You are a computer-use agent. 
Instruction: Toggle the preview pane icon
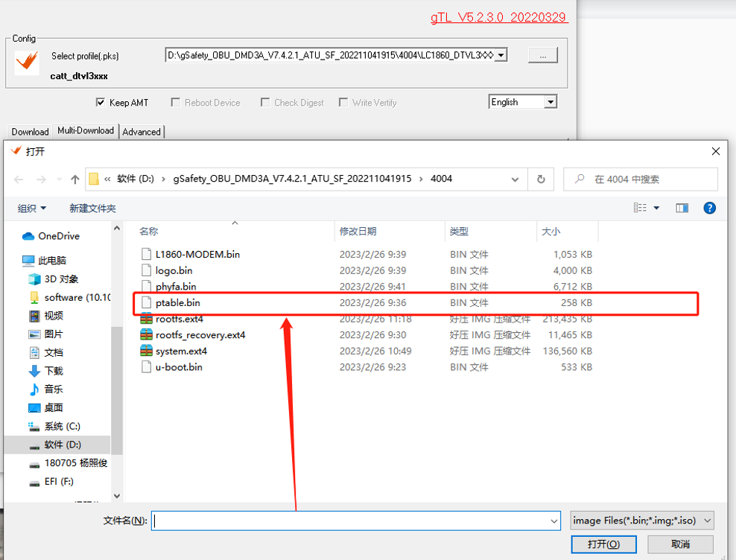point(682,209)
